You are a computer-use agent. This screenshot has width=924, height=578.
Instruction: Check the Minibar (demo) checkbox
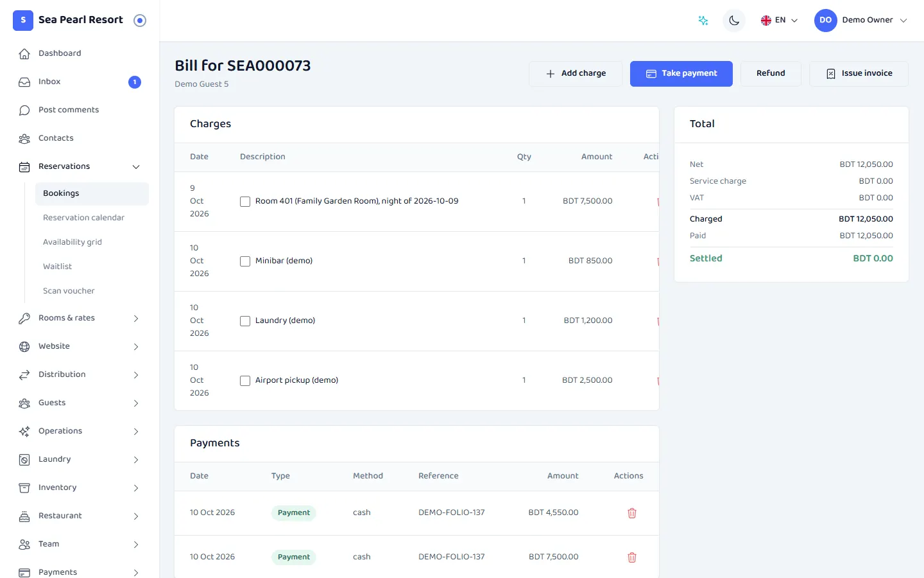point(245,261)
